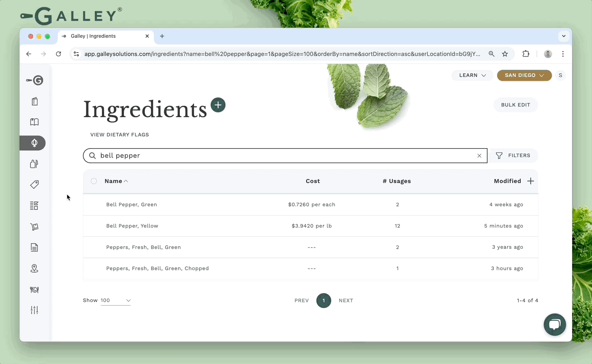The image size is (592, 364).
Task: Open the plate and fork icon in the sidebar
Action: (34, 290)
